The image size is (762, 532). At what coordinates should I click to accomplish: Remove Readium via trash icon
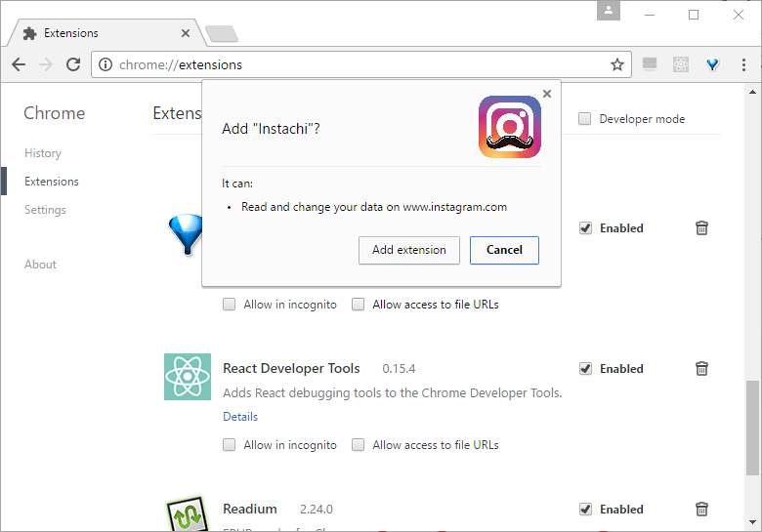coord(701,509)
